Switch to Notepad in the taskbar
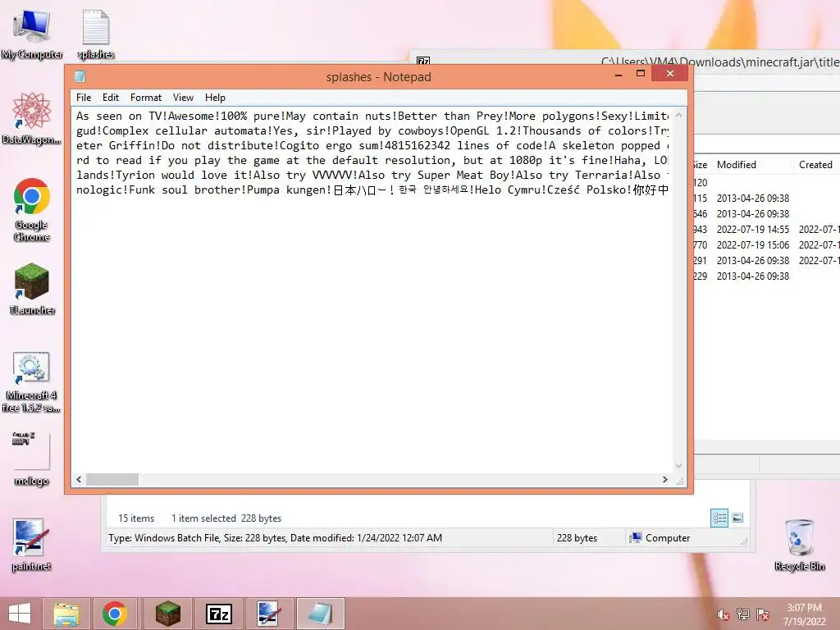The image size is (840, 630). (x=320, y=614)
